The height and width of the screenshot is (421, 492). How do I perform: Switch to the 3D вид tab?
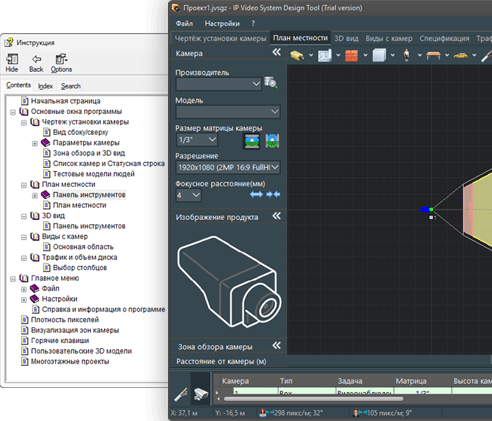(346, 38)
